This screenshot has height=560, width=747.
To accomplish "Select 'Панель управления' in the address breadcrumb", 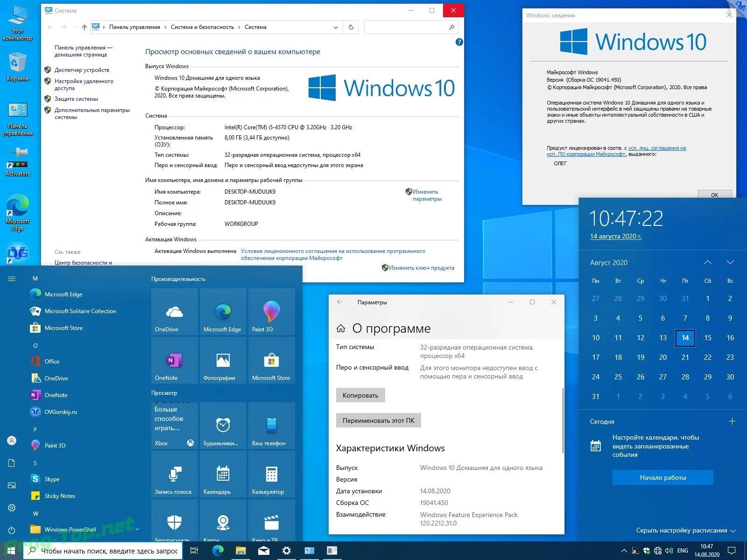I will 134,27.
